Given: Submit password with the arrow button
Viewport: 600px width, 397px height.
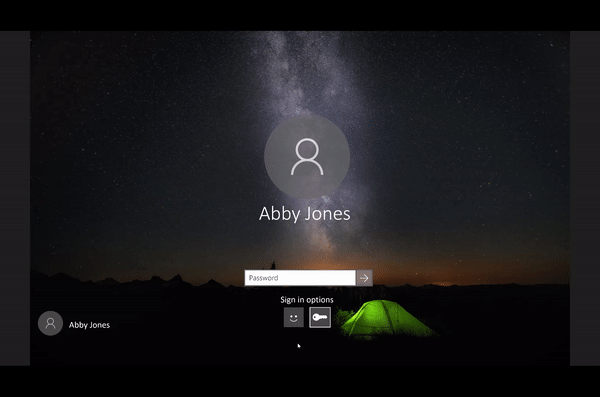Looking at the screenshot, I should pyautogui.click(x=364, y=278).
